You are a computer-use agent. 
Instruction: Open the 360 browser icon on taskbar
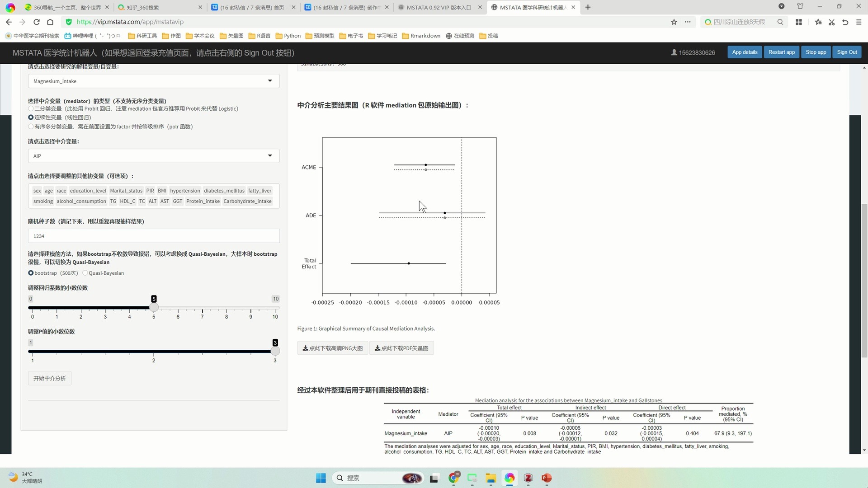point(509,478)
